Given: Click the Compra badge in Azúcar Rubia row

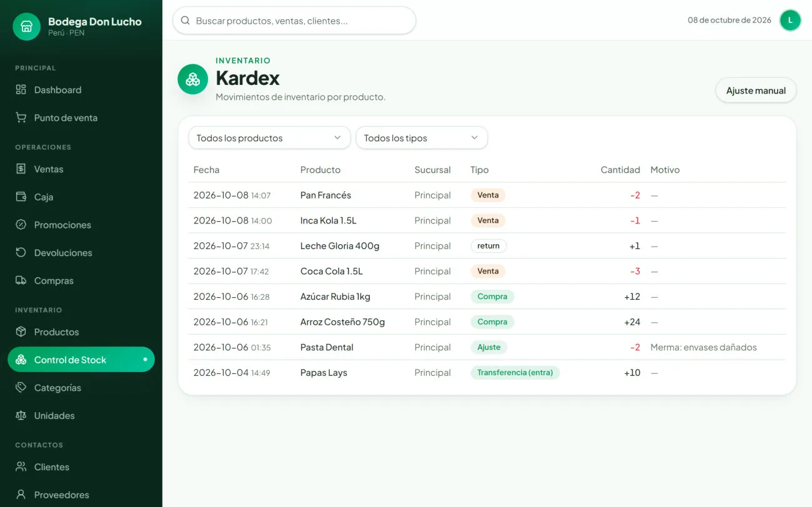Looking at the screenshot, I should [x=492, y=297].
